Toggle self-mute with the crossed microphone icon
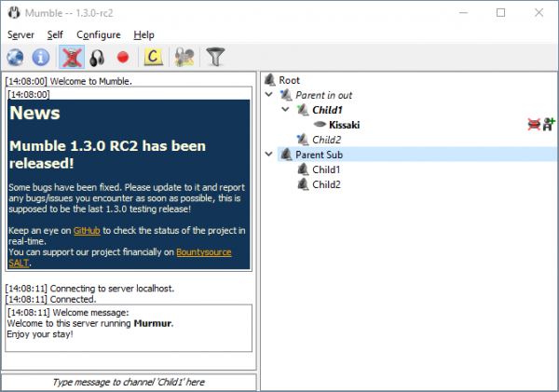 71,57
